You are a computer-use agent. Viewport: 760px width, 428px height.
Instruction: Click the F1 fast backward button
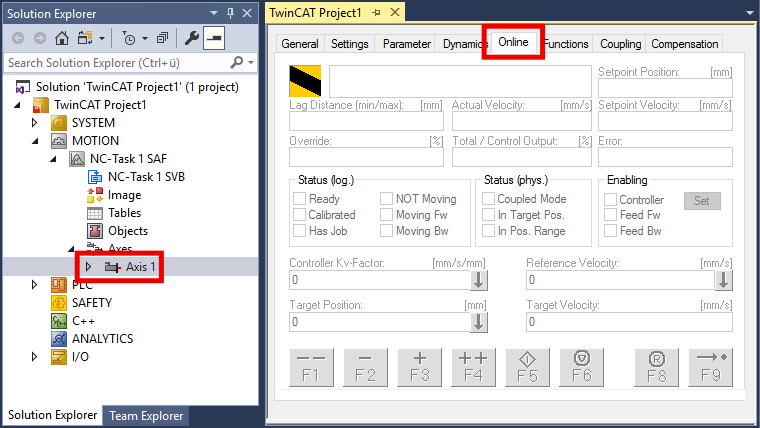click(x=311, y=367)
